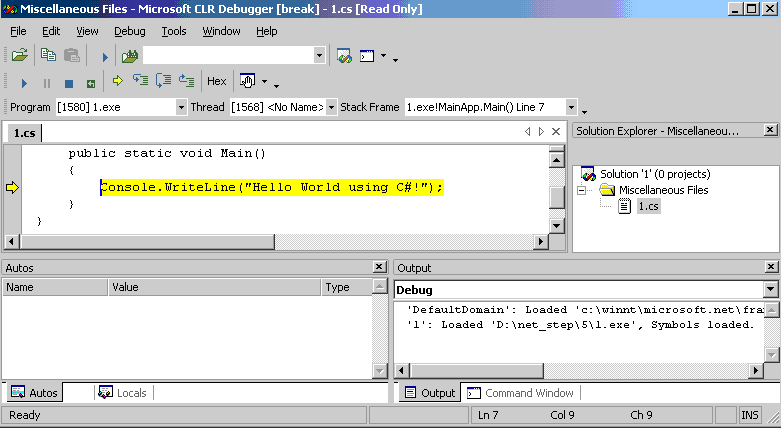Open the Thread dropdown
Image resolution: width=781 pixels, height=428 pixels.
coord(331,107)
